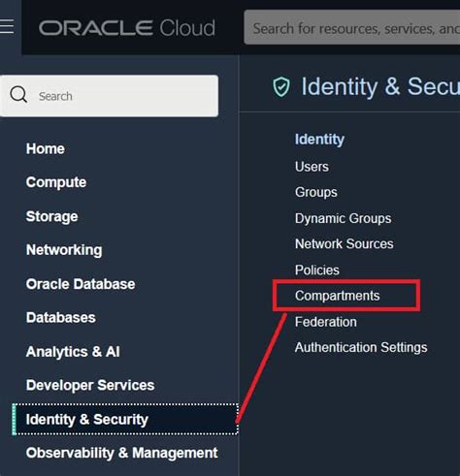
Task: Open Networking menu category
Action: point(64,250)
